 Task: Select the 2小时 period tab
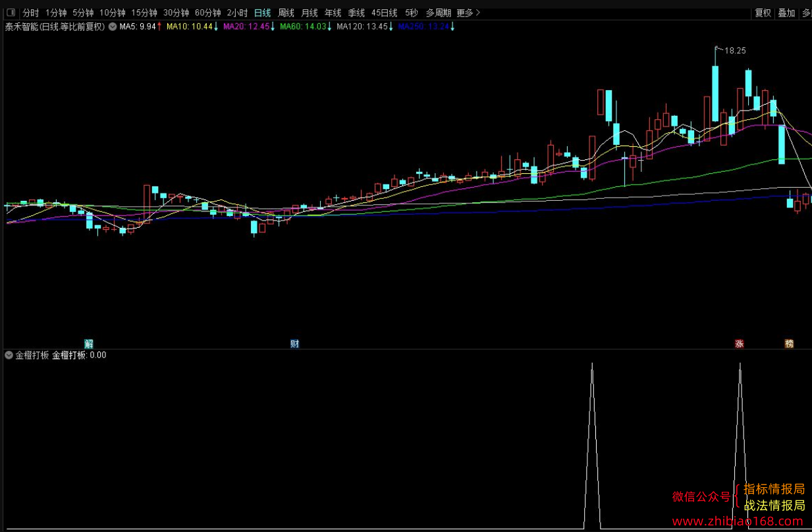(237, 13)
